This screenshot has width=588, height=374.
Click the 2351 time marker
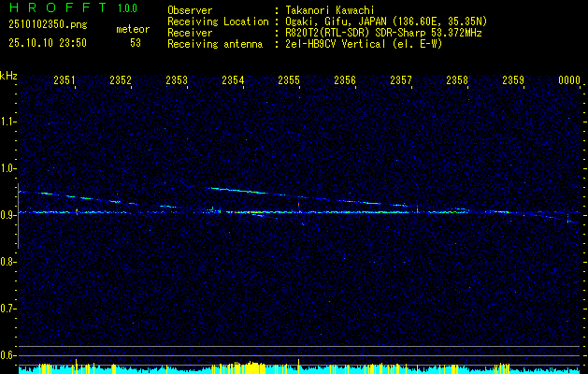(x=65, y=79)
